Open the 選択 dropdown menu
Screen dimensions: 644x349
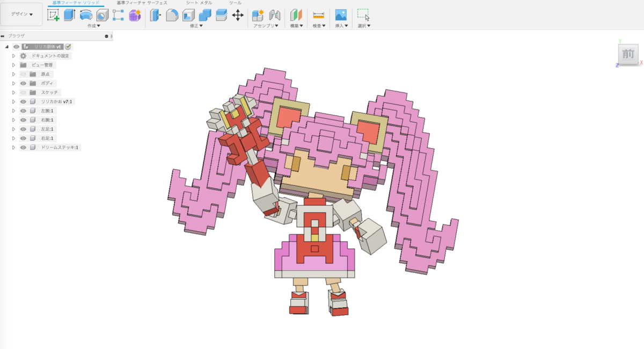[364, 26]
